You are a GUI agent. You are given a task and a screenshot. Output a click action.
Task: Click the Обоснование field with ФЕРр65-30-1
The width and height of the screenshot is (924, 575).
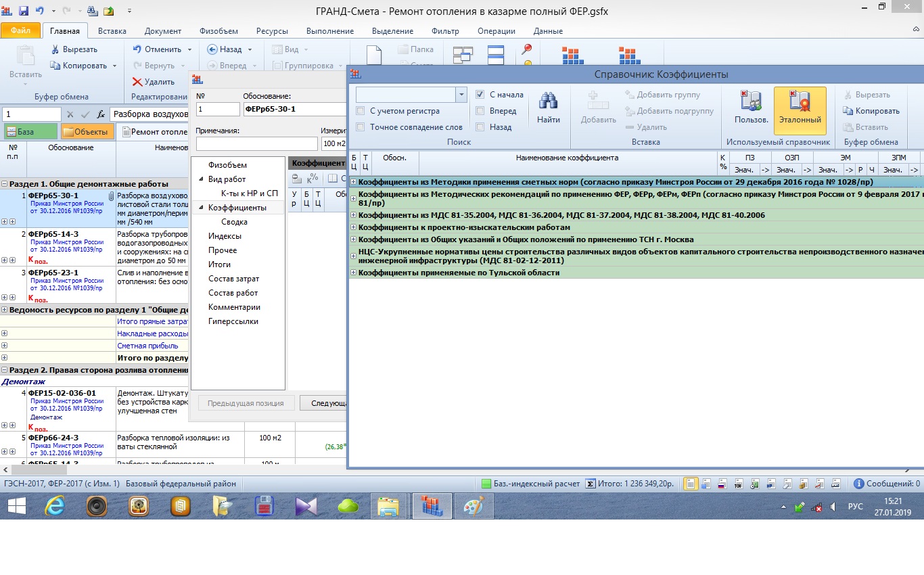(x=295, y=109)
